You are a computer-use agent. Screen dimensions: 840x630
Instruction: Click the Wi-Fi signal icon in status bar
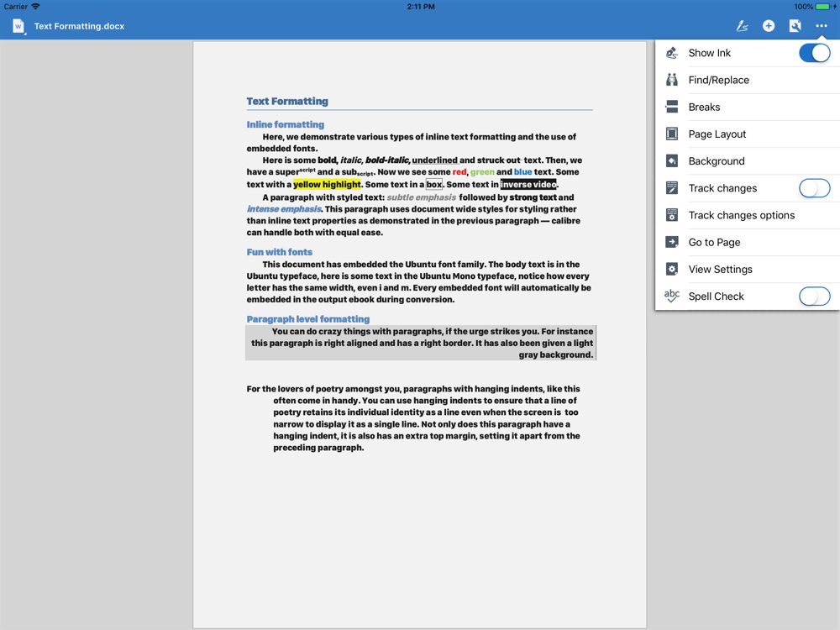[35, 7]
